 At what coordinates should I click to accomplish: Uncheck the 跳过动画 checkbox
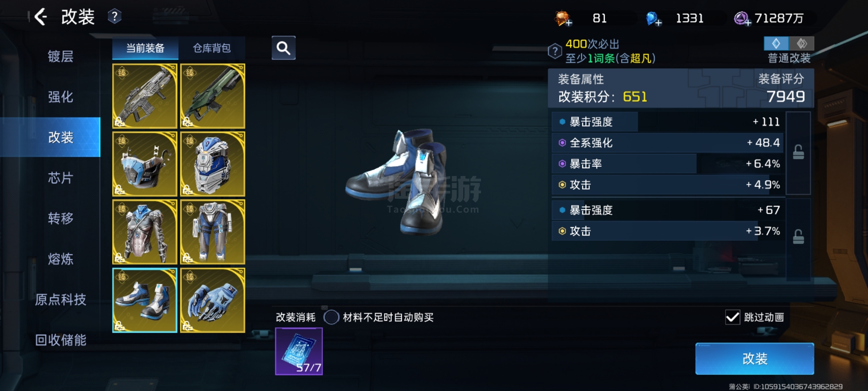[733, 317]
